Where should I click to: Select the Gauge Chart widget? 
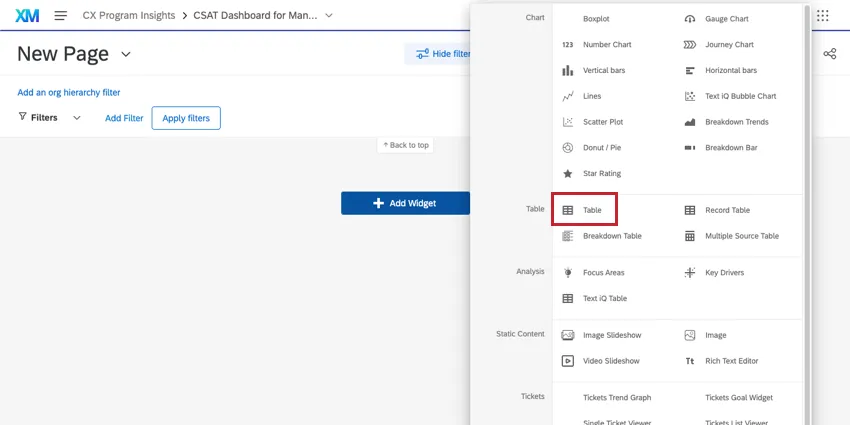pyautogui.click(x=726, y=19)
